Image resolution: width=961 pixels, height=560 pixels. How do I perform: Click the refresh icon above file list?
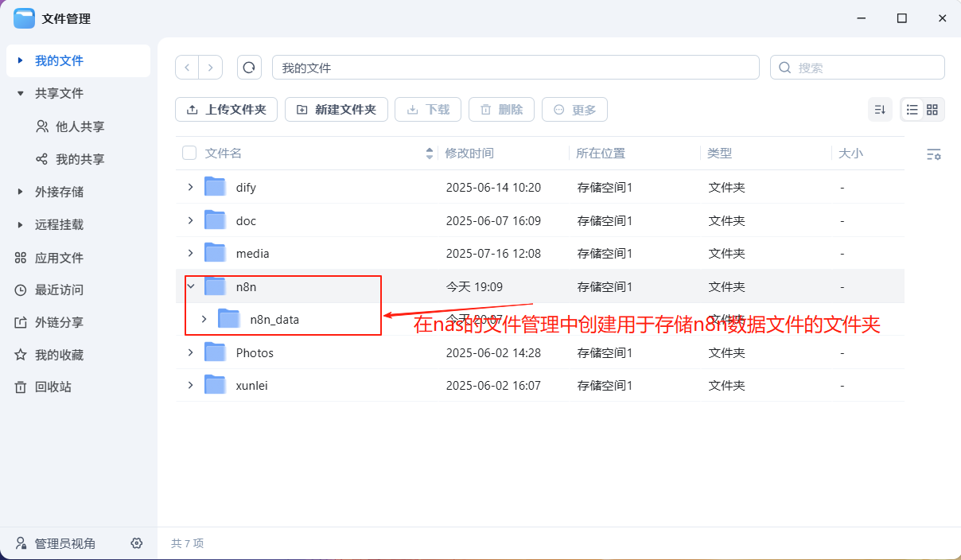[x=249, y=67]
